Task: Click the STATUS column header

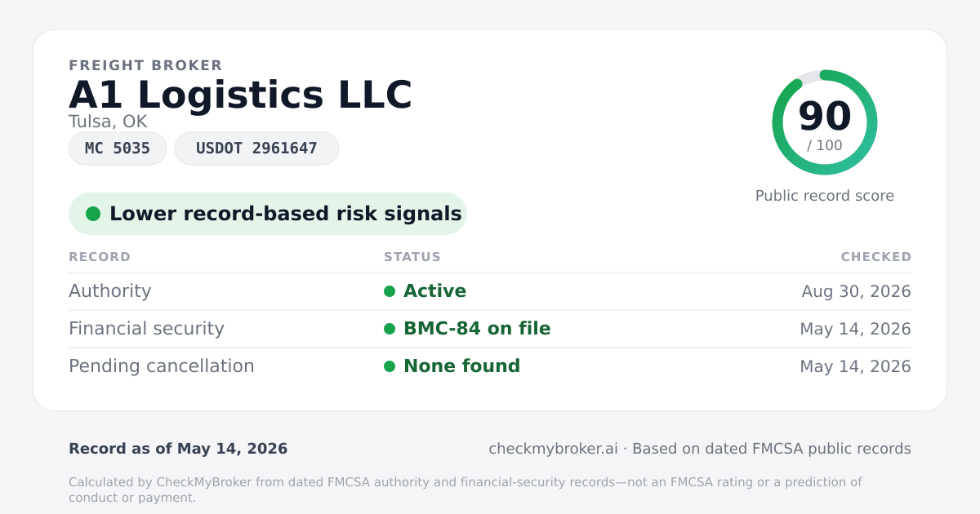Action: coord(412,257)
